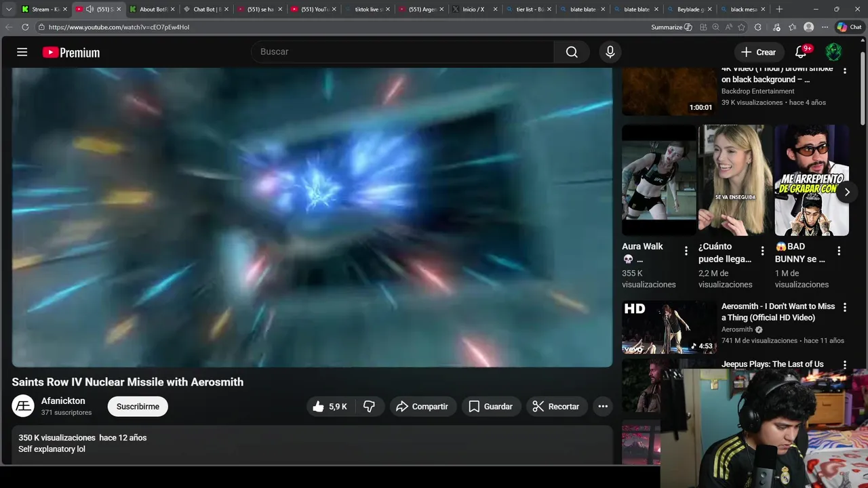The width and height of the screenshot is (868, 488).
Task: Open Afanickton channel avatar
Action: [x=23, y=406]
